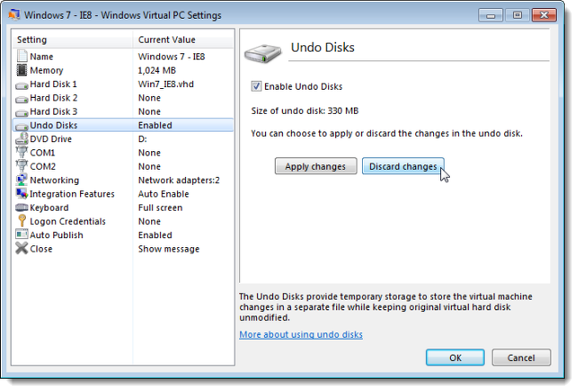Select the Logon Credentials setting
This screenshot has height=392, width=578.
[123, 221]
